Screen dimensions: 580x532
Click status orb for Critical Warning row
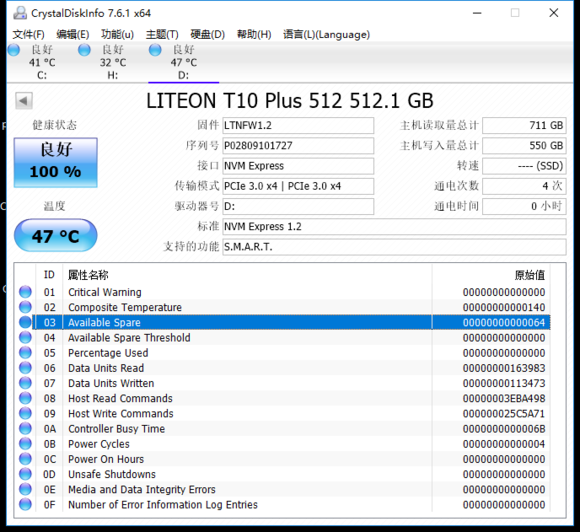[x=25, y=292]
